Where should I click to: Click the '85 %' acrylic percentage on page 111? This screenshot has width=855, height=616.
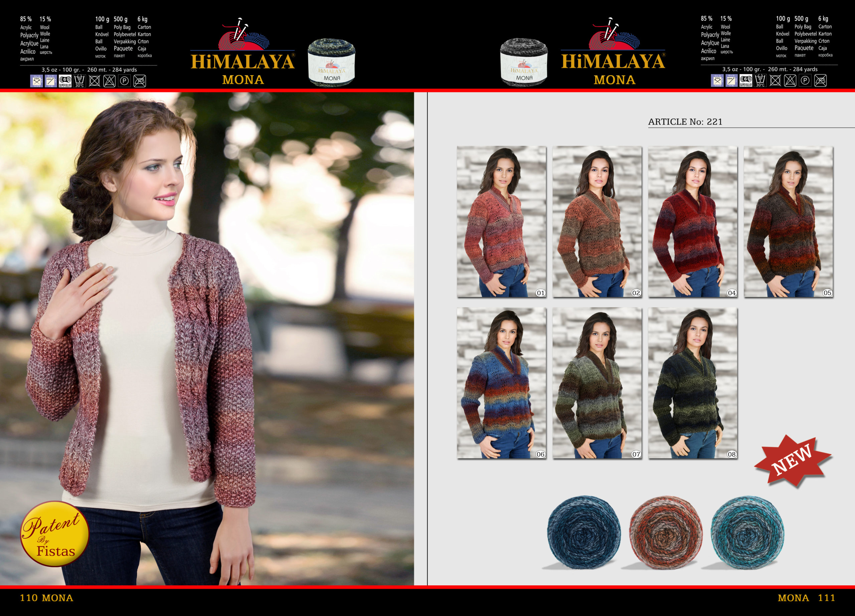point(707,18)
